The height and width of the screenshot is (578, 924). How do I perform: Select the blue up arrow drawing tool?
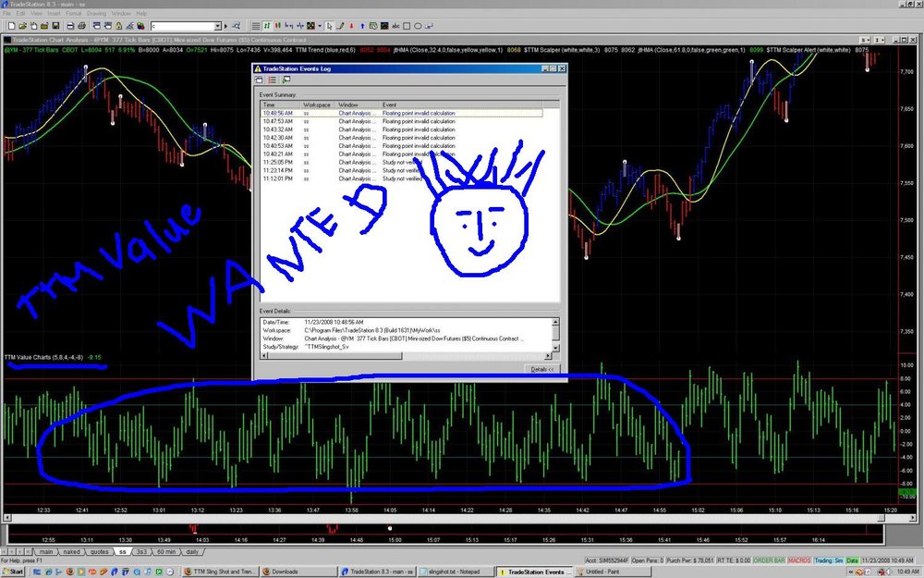pyautogui.click(x=362, y=26)
